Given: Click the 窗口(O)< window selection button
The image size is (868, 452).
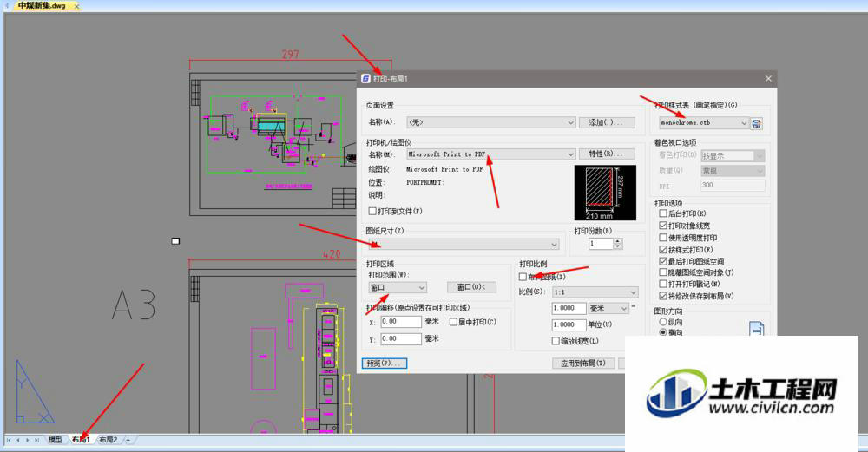Looking at the screenshot, I should pos(471,287).
